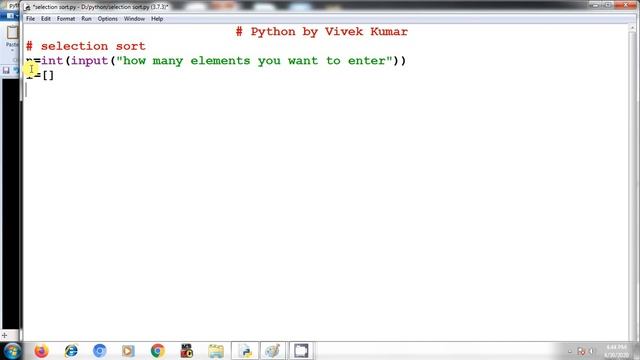Click the plus icon in background window
Image resolution: width=640 pixels, height=360 pixels.
(4, 336)
